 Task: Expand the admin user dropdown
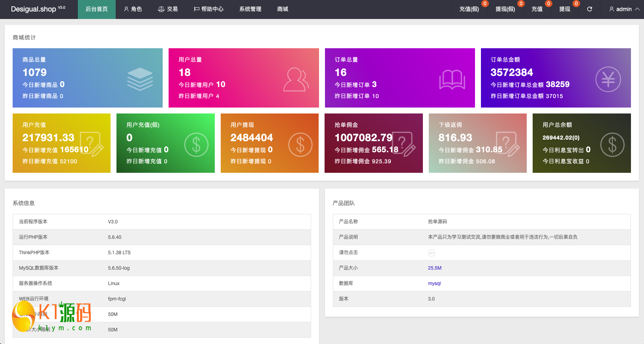click(624, 9)
